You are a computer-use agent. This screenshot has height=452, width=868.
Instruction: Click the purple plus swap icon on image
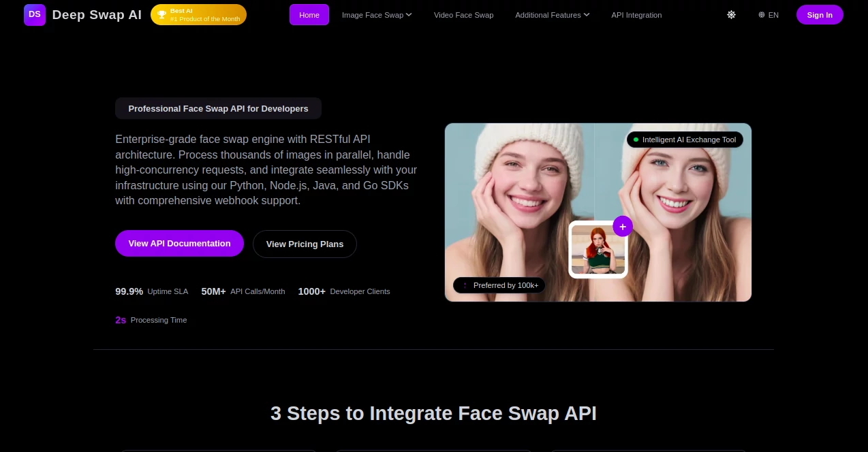coord(623,227)
